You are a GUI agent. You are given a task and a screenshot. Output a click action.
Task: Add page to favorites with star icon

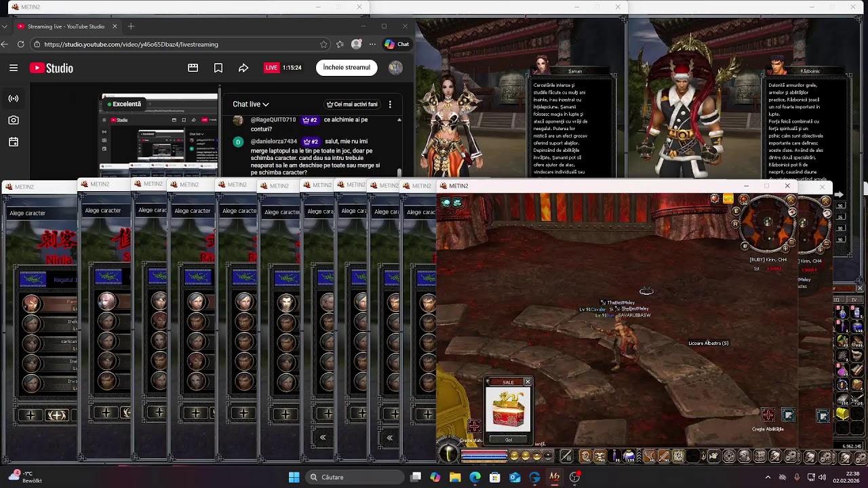pos(323,44)
